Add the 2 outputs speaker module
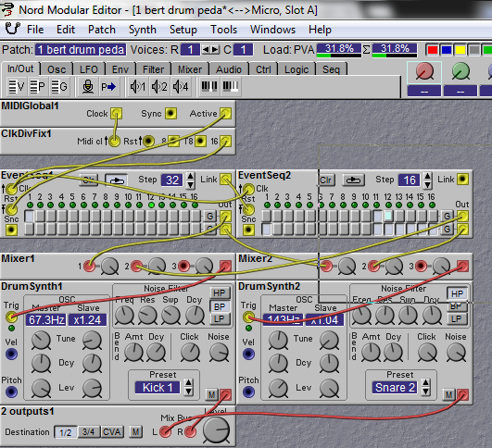The width and height of the screenshot is (492, 448). [159, 86]
